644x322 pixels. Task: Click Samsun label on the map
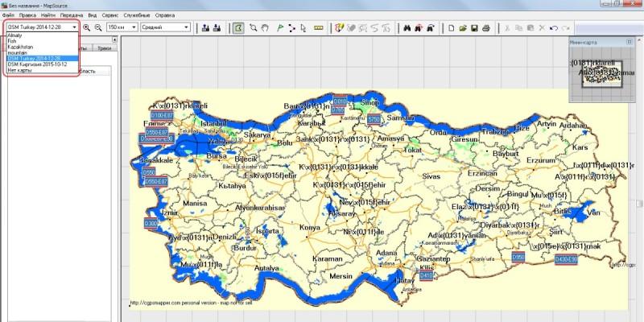tap(398, 118)
